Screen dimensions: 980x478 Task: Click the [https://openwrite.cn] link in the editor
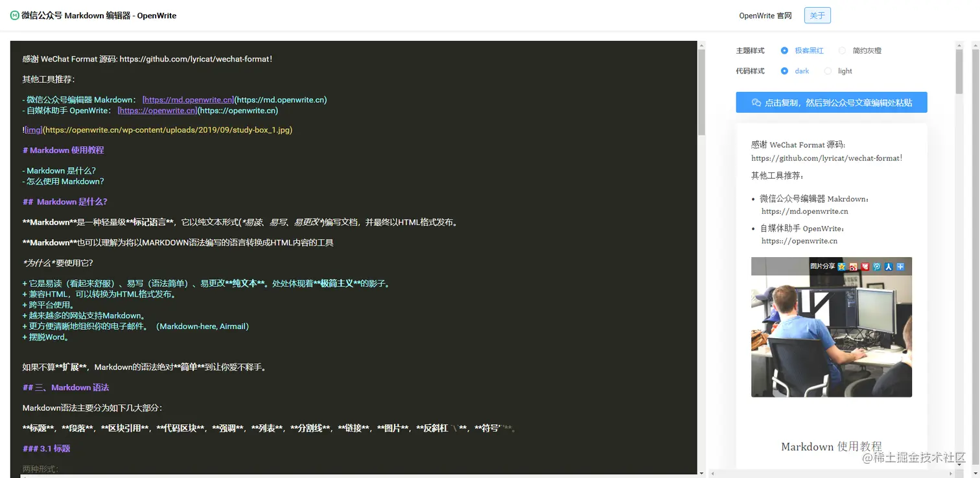click(x=157, y=111)
